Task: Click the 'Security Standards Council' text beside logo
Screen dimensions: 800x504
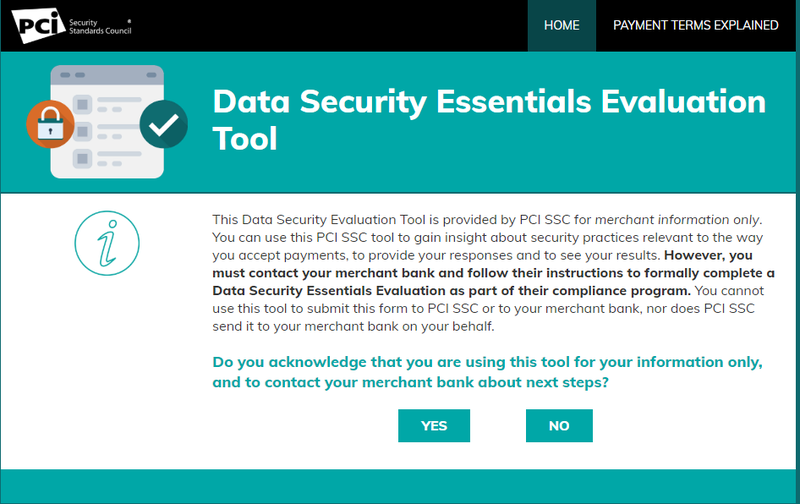Action: coord(100,27)
